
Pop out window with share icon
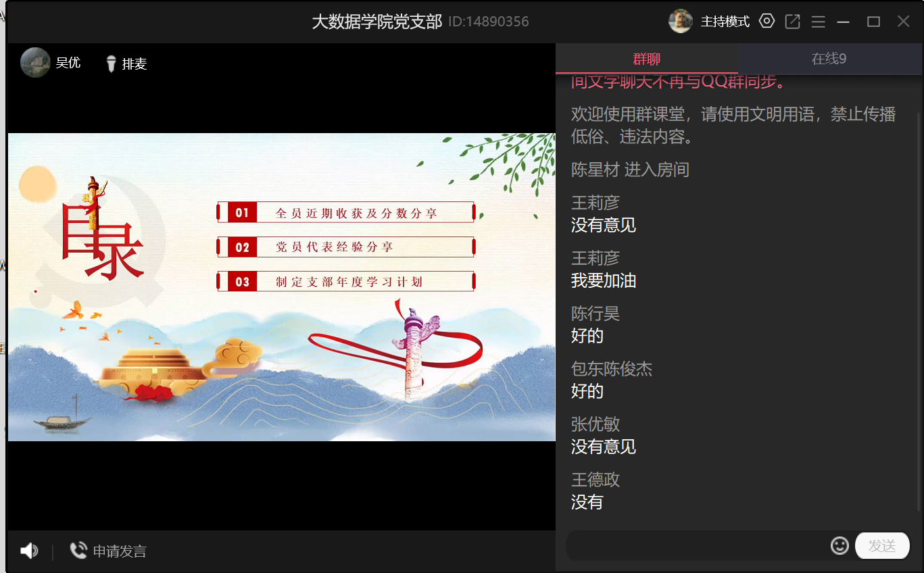792,22
